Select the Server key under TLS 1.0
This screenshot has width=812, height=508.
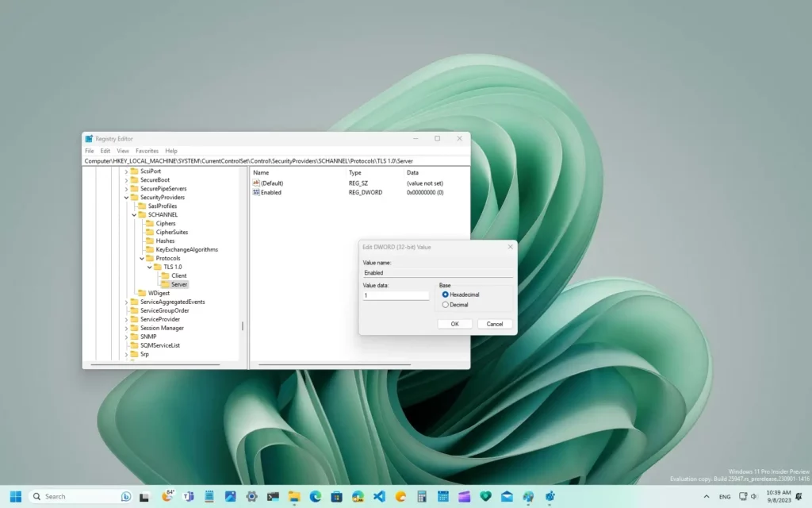[179, 285]
